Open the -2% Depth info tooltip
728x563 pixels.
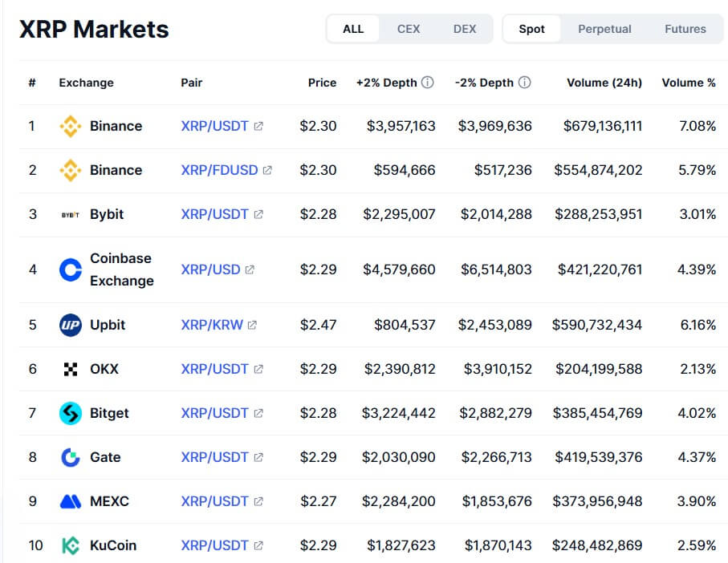[x=526, y=82]
